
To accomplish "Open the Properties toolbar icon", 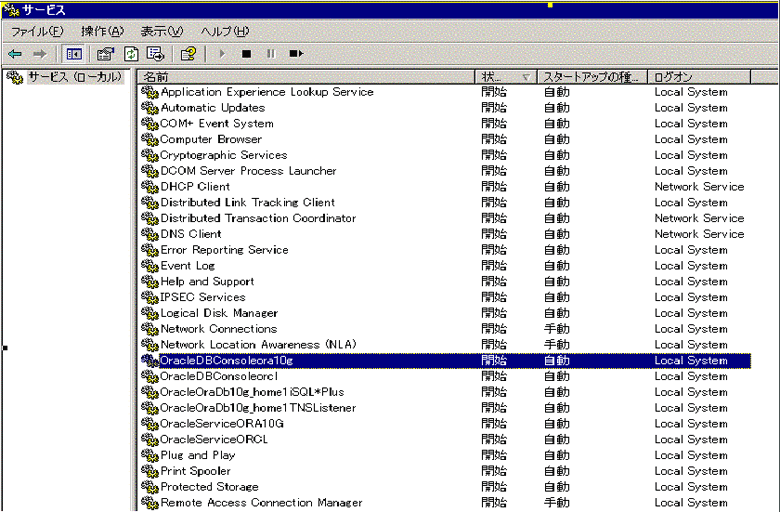I will click(x=105, y=54).
